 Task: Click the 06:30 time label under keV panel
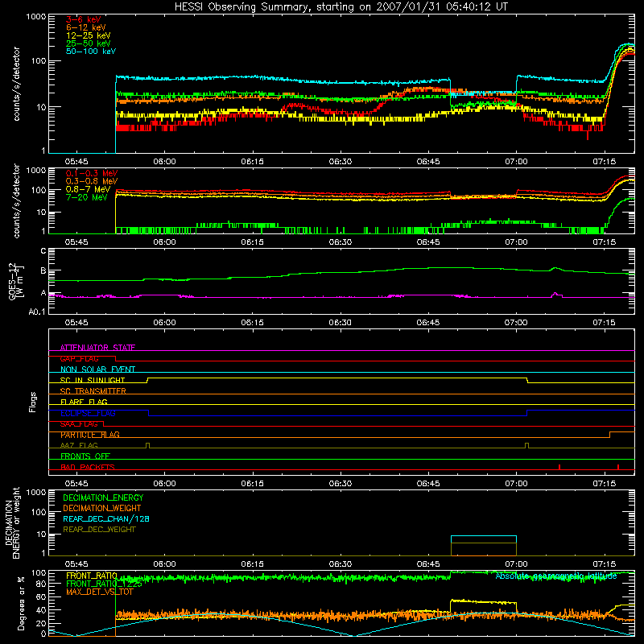click(341, 162)
